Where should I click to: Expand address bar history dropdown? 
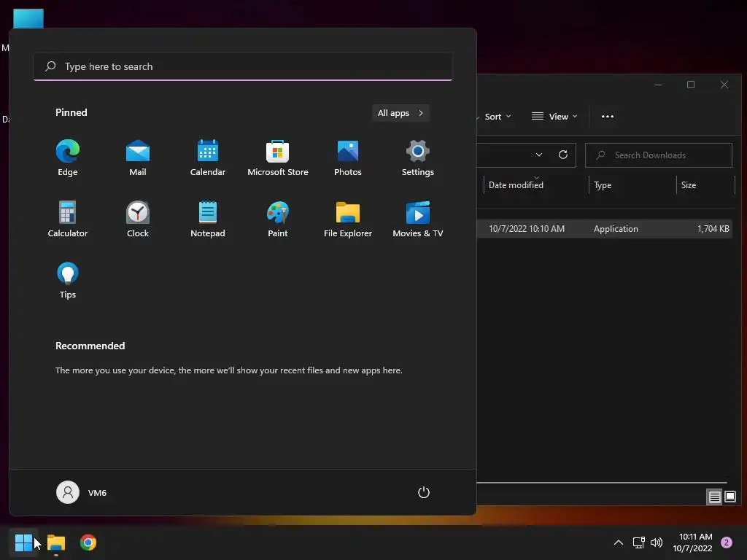coord(539,155)
